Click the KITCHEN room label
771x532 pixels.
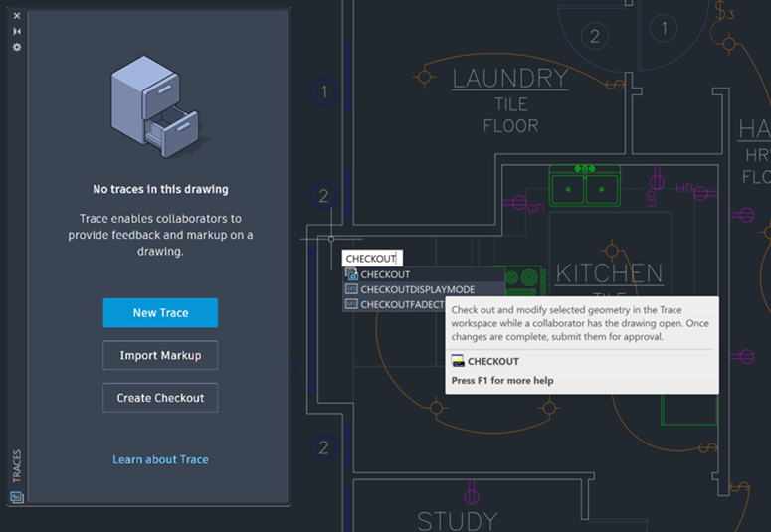pyautogui.click(x=609, y=273)
